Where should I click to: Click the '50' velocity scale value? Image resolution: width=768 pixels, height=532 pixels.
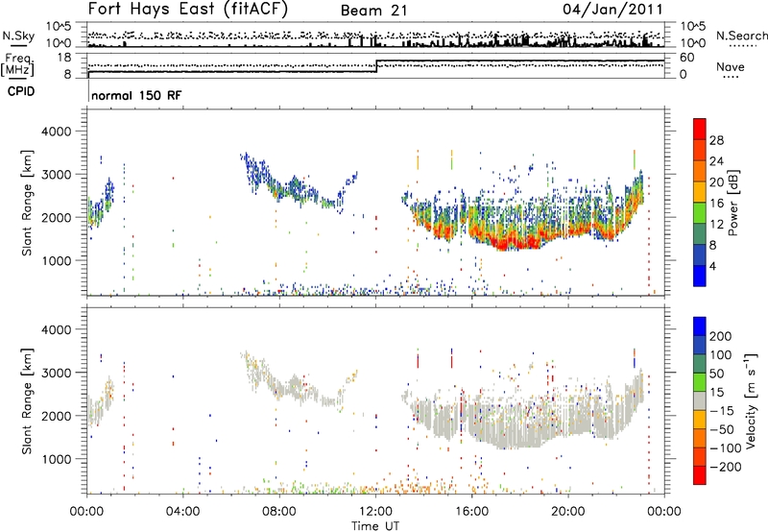pyautogui.click(x=717, y=374)
